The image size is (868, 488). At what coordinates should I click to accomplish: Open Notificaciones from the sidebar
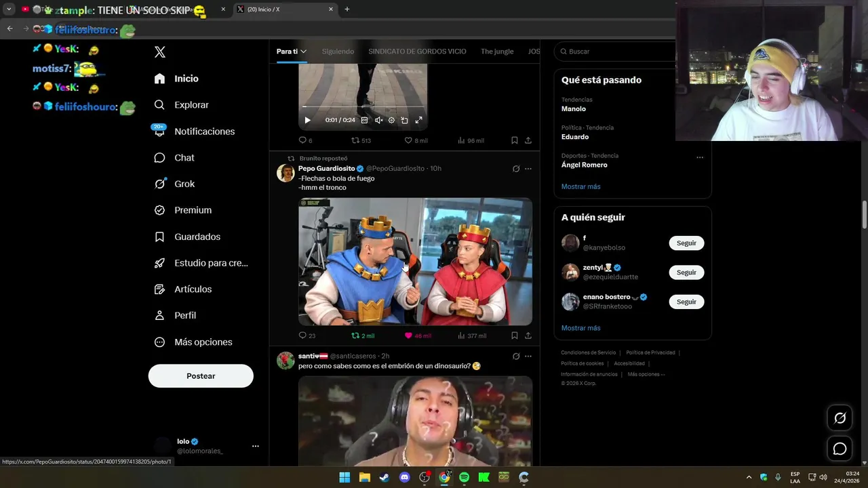[x=194, y=131]
